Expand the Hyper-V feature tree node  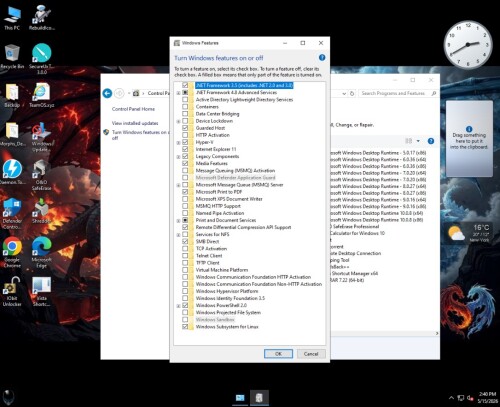(x=178, y=143)
